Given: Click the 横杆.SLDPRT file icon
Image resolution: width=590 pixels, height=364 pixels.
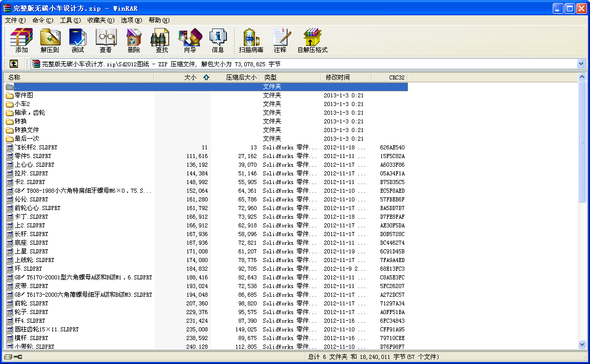Looking at the screenshot, I should [x=10, y=338].
